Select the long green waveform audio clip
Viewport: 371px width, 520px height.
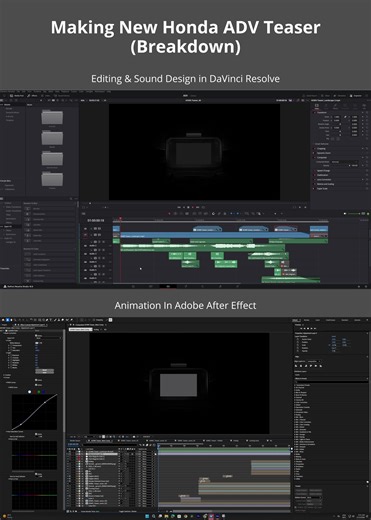(203, 247)
